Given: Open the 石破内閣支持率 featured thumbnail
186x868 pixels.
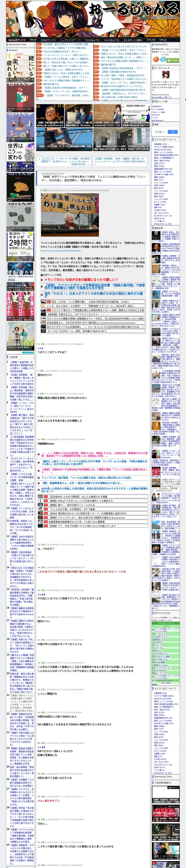Looking at the screenshot, I should click(50, 116).
